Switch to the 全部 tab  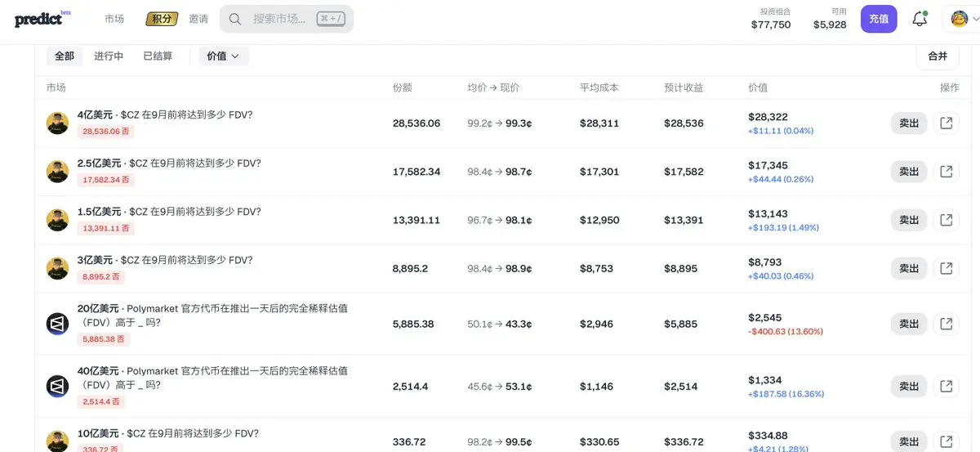tap(65, 56)
